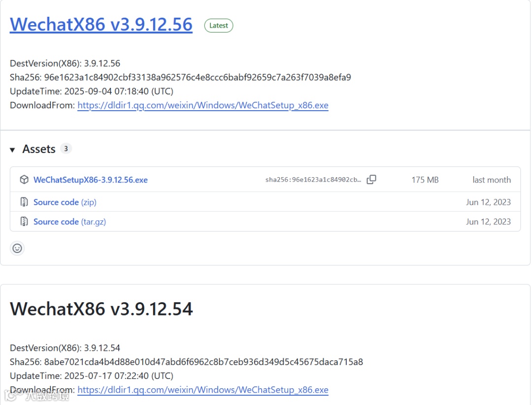Click Jun 12, 2023 date in zip row
Viewport: 532px width, 405px height.
pyautogui.click(x=488, y=202)
